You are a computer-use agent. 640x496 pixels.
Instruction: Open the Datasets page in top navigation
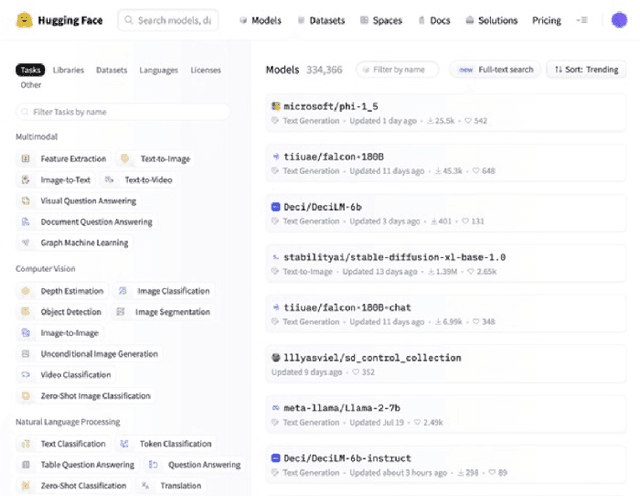[320, 20]
